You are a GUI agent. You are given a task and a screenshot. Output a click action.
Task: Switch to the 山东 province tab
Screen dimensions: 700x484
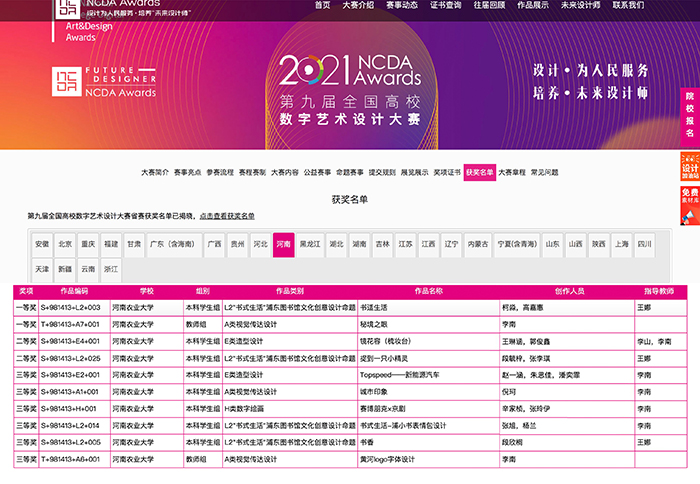pos(553,244)
